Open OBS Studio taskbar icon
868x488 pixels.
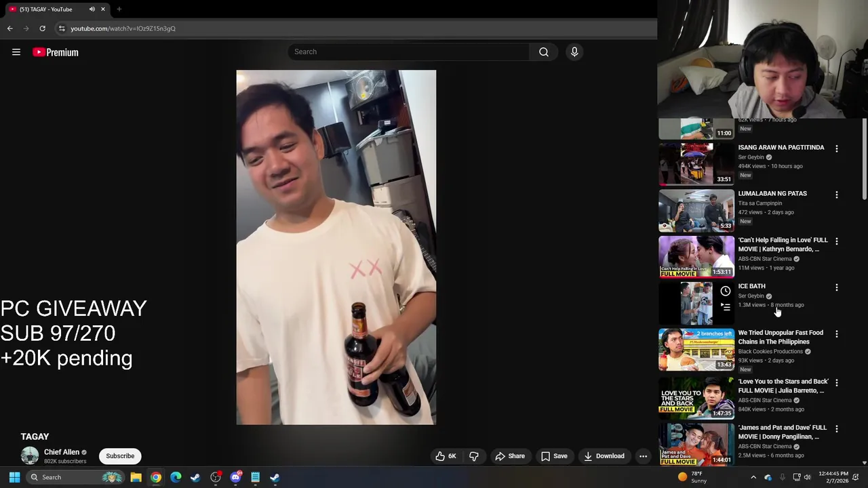(216, 477)
